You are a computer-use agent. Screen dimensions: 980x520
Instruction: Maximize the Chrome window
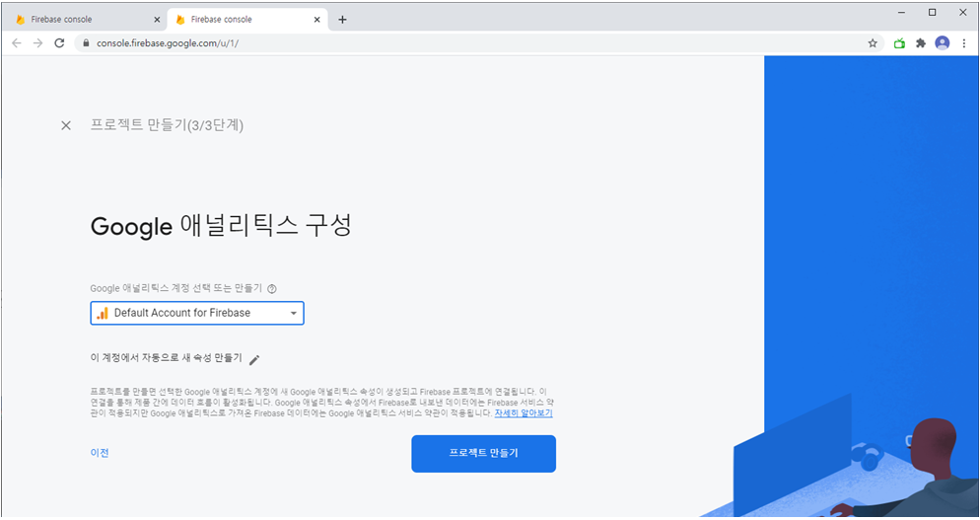coord(933,12)
